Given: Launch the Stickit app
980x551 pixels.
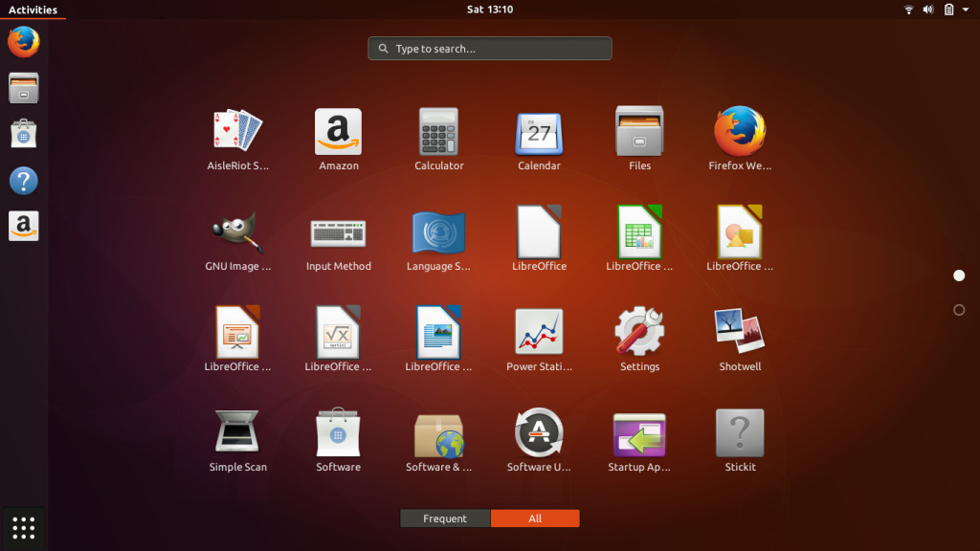Looking at the screenshot, I should 740,433.
